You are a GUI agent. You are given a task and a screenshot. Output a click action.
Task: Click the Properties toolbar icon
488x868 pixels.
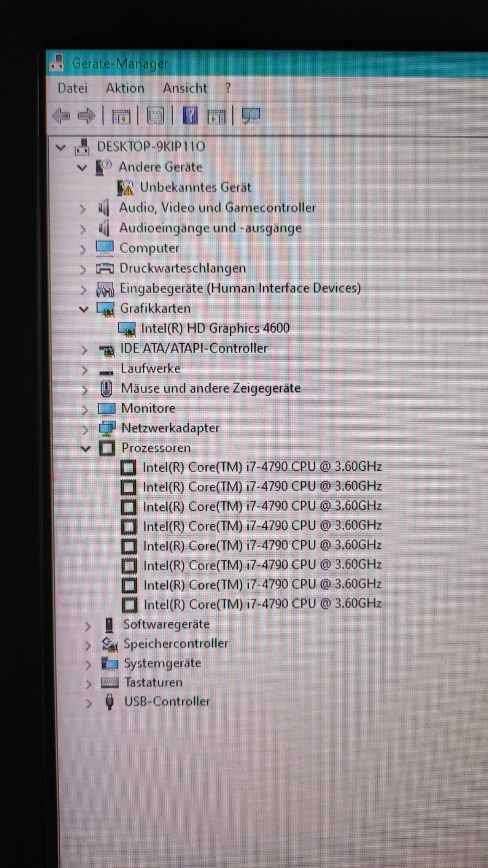(x=155, y=116)
